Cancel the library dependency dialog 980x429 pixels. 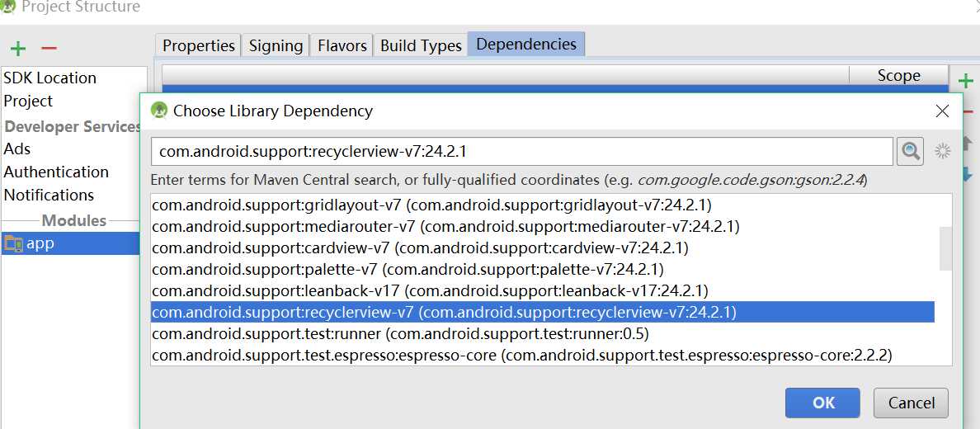(x=911, y=403)
